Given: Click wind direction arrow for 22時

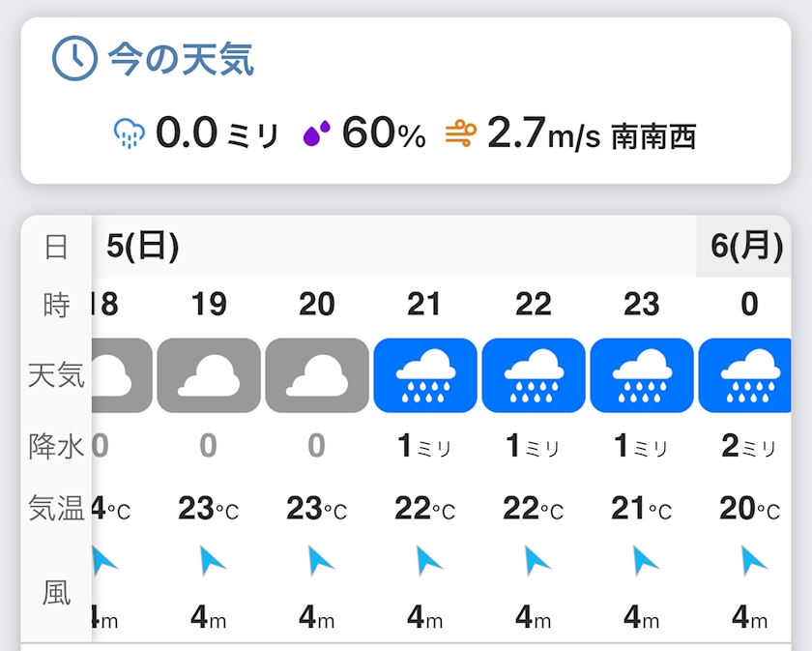Looking at the screenshot, I should click(537, 561).
